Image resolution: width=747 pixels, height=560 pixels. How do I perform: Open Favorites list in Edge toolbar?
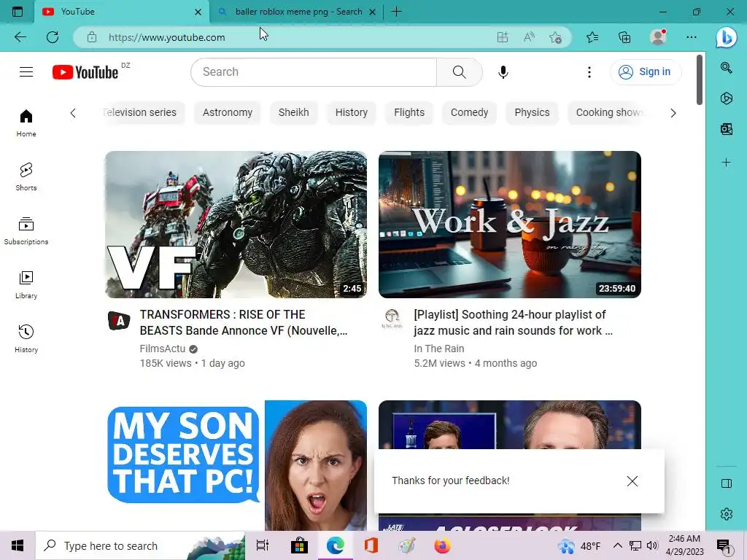pos(592,37)
